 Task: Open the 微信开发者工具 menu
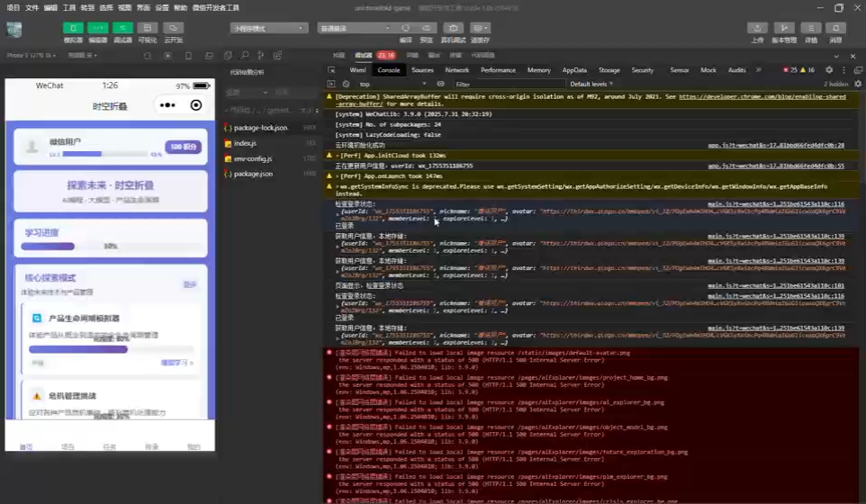(x=215, y=8)
